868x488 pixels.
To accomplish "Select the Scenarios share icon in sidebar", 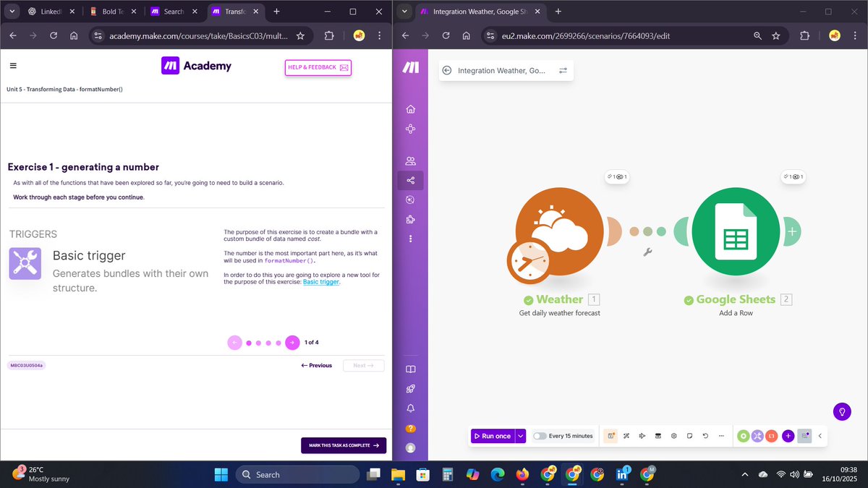I will pos(411,180).
